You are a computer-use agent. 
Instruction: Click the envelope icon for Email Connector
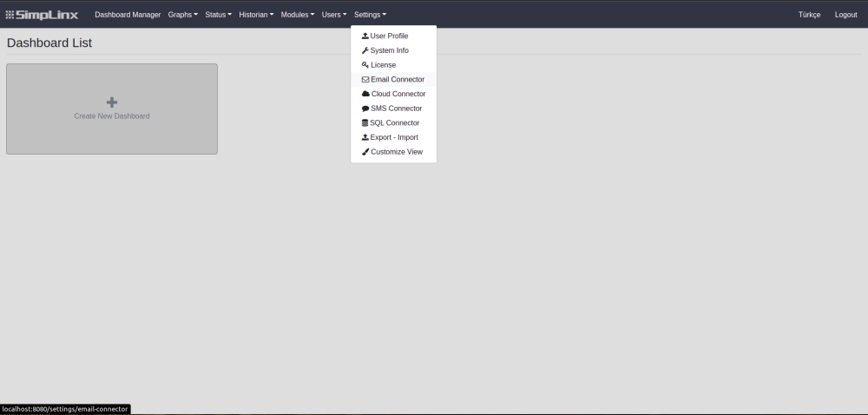pyautogui.click(x=365, y=80)
